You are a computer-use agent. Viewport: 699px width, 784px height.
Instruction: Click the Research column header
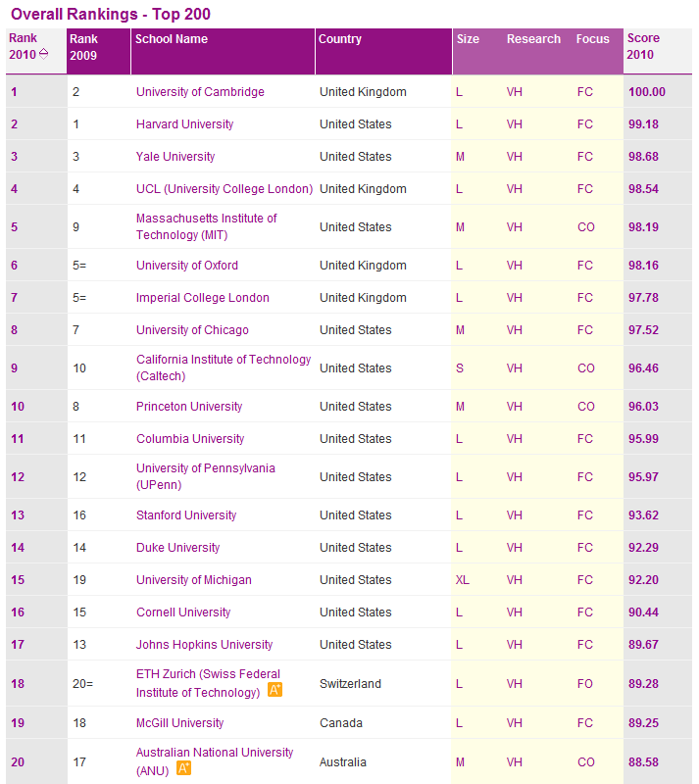[533, 39]
